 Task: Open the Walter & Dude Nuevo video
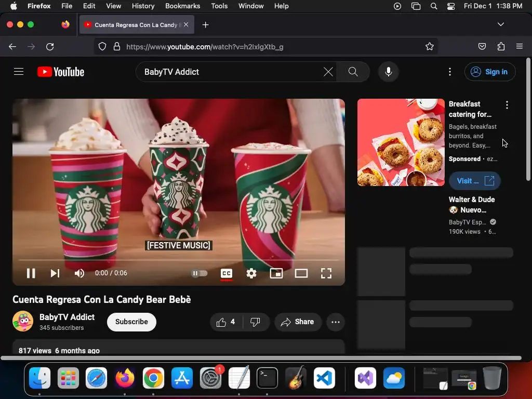pyautogui.click(x=472, y=205)
